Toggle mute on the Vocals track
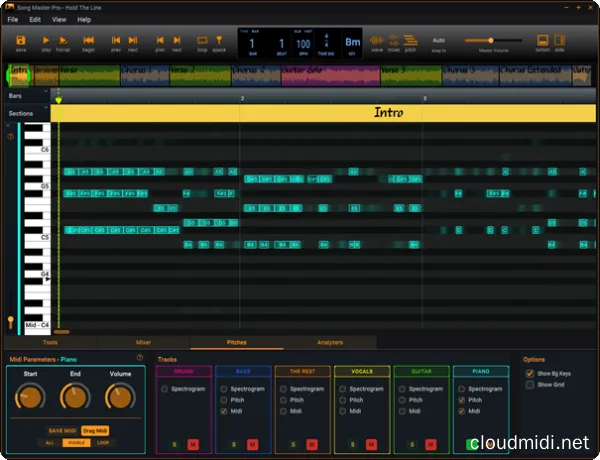Viewport: 600px width, 460px height. point(371,444)
